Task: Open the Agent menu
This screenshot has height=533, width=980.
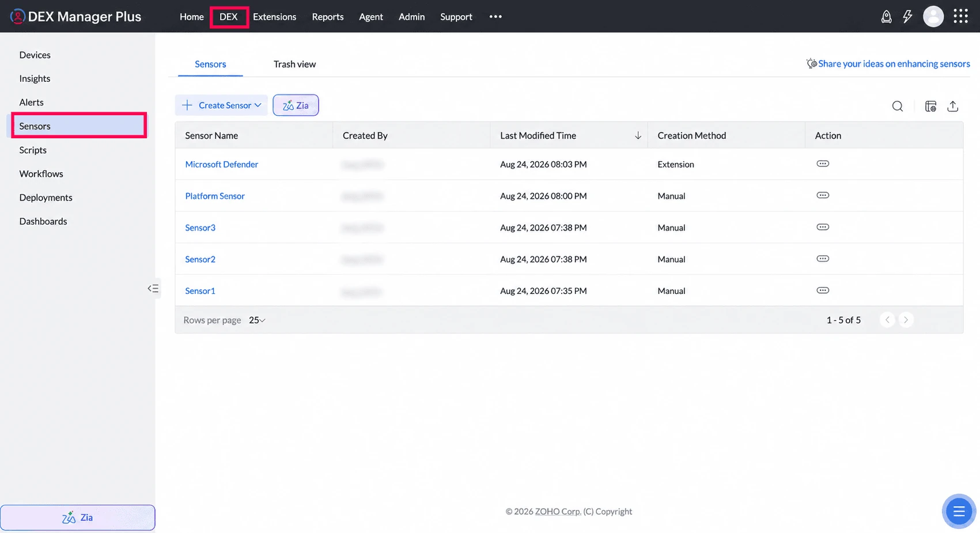Action: point(371,17)
